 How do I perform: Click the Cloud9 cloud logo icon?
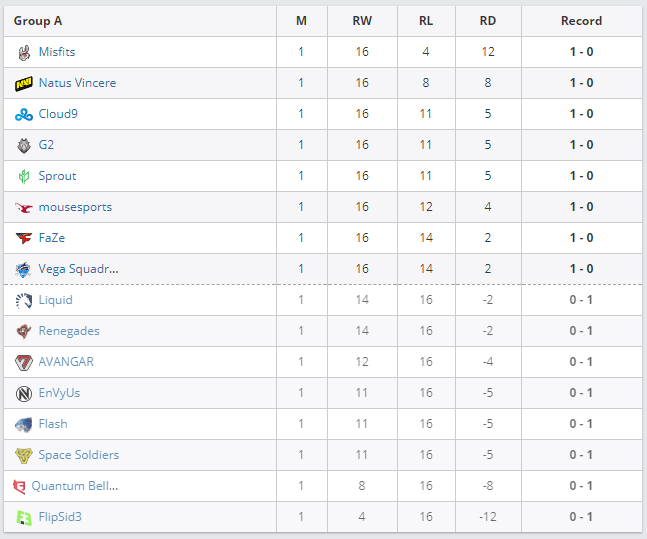coord(24,114)
